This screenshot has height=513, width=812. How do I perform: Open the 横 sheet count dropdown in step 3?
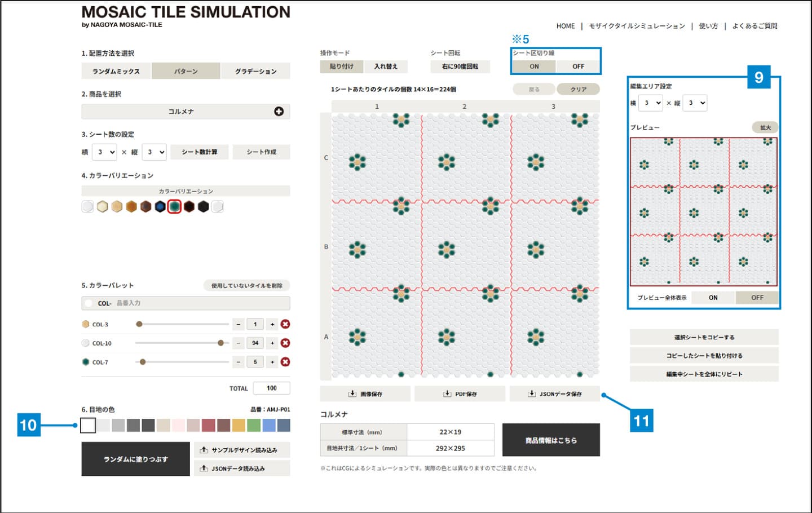104,152
